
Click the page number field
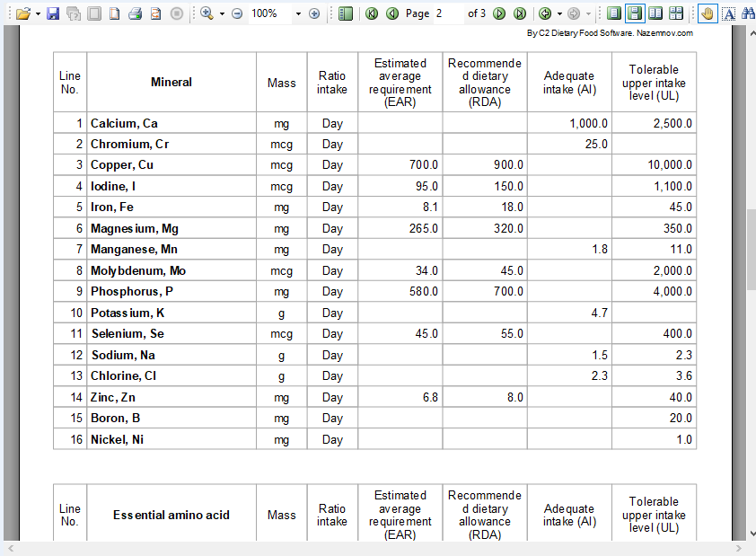(449, 13)
